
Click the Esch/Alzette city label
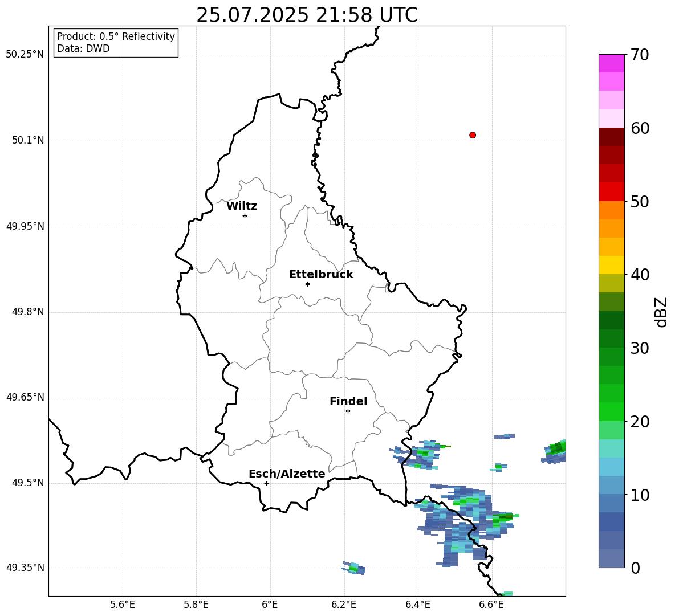287,474
